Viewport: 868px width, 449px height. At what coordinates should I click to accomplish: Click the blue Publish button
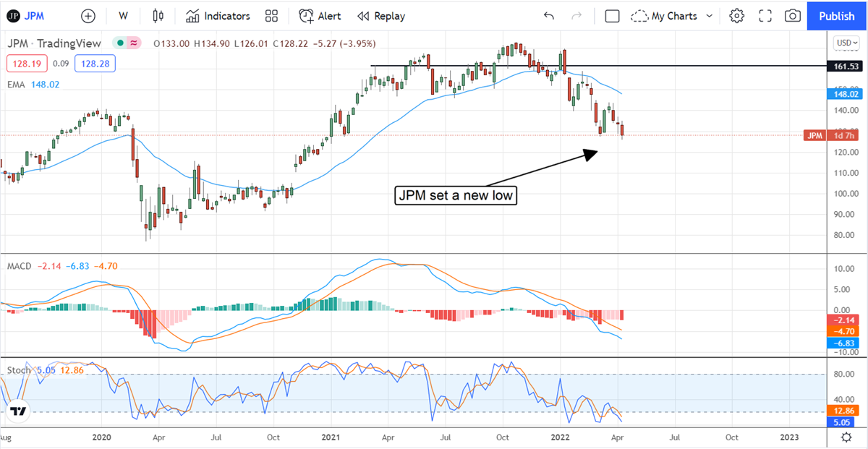point(837,16)
